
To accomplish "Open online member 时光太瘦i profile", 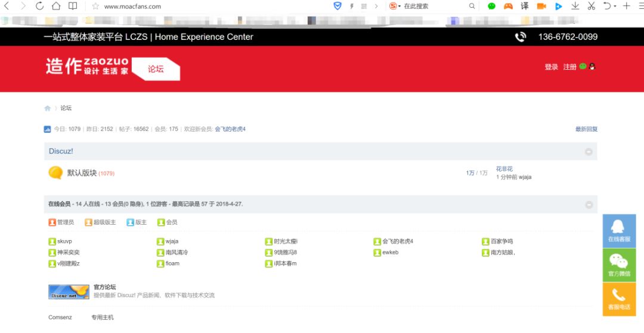I will [286, 241].
